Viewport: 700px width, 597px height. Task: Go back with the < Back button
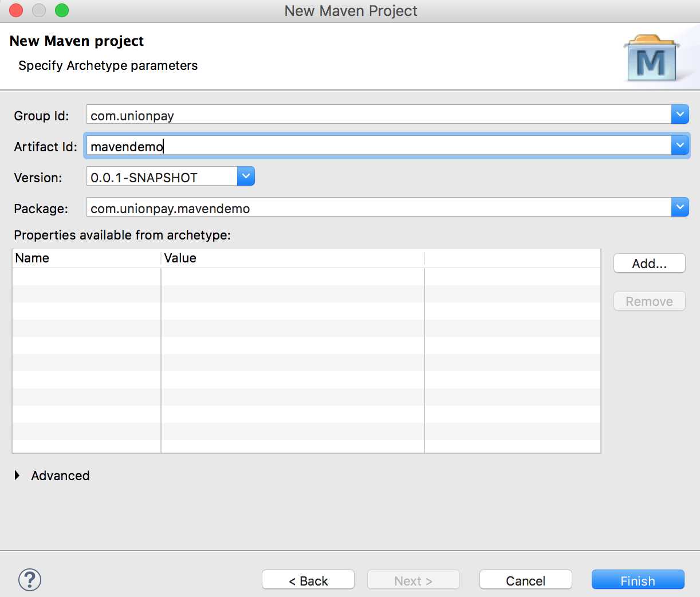308,580
